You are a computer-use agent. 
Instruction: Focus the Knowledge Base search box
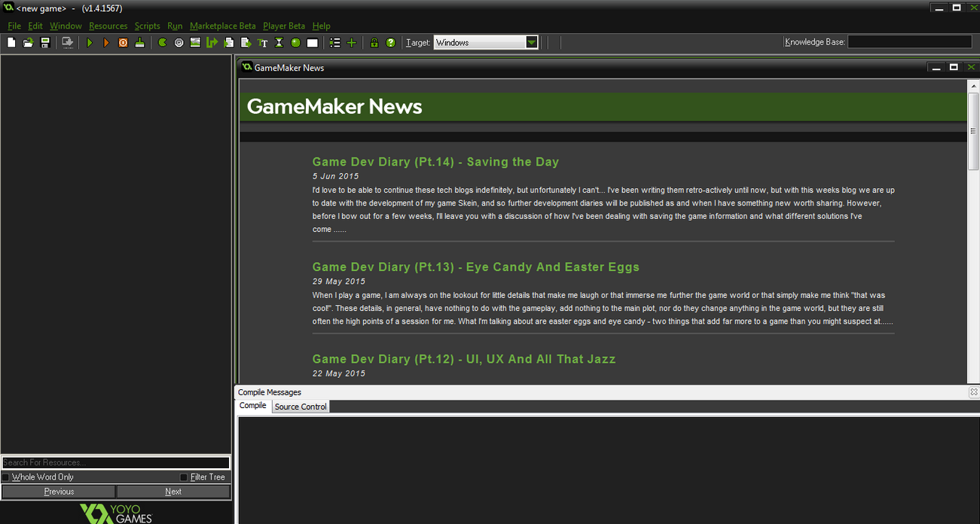(x=910, y=42)
